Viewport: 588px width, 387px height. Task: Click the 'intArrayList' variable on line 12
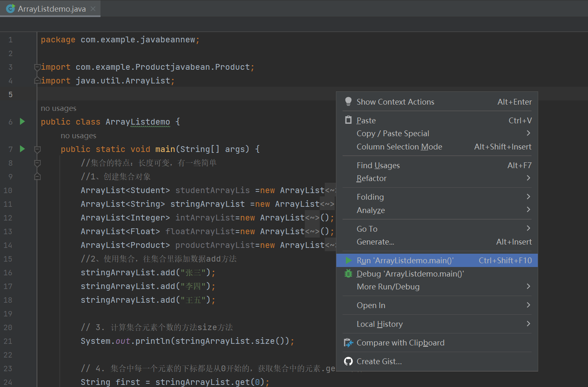point(205,218)
